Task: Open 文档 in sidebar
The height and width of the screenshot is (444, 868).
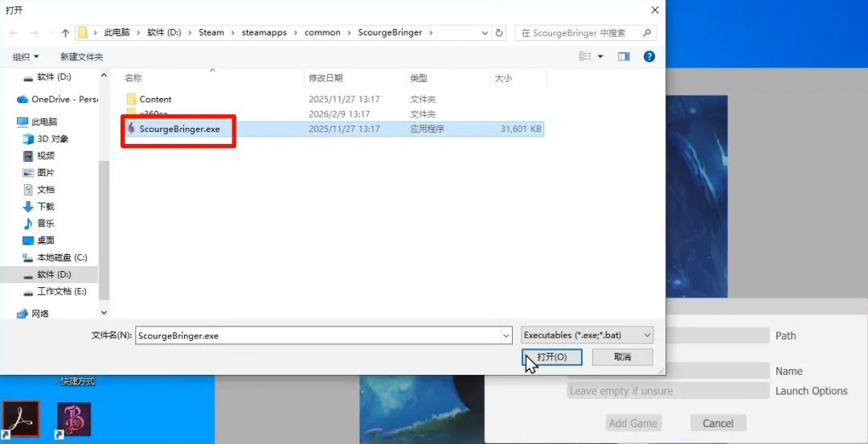Action: pyautogui.click(x=39, y=190)
